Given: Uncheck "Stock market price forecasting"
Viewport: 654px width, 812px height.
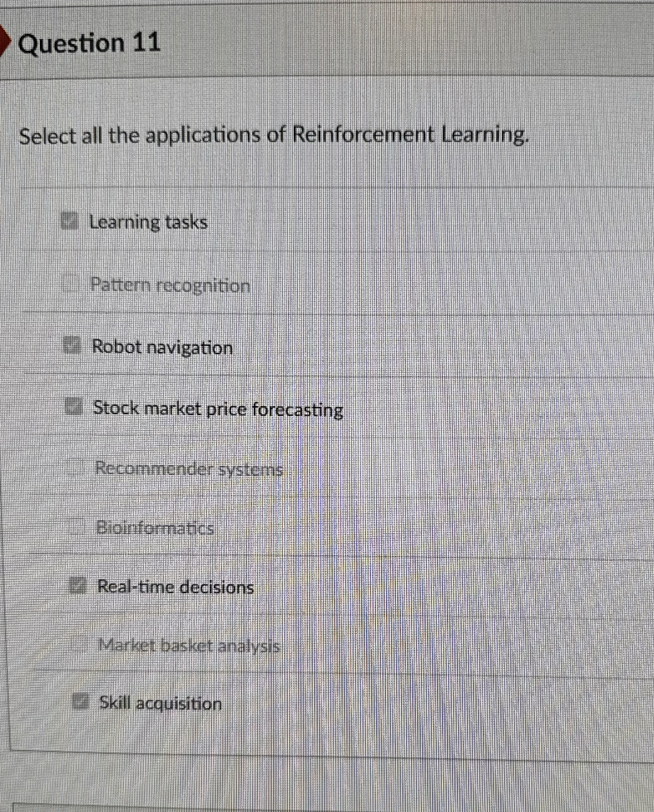Looking at the screenshot, I should tap(73, 407).
